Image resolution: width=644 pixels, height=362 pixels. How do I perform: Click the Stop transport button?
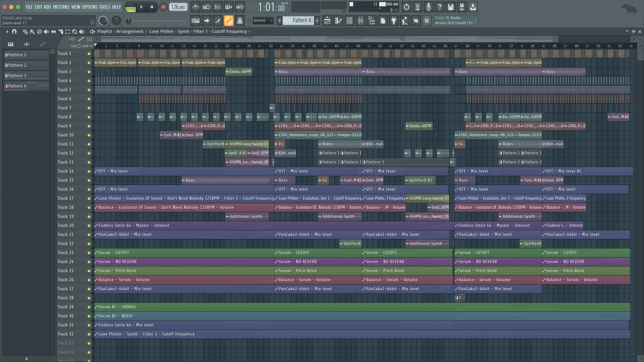[152, 7]
